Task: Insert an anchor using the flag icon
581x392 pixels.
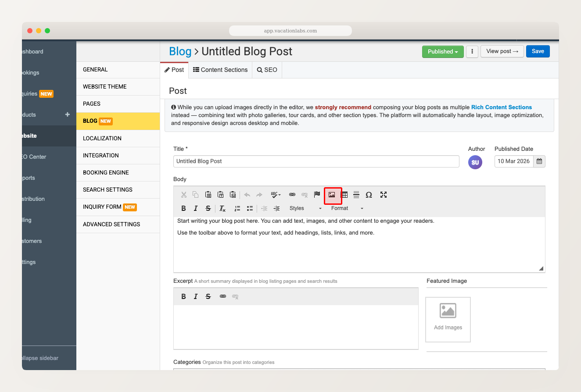Action: pos(317,194)
